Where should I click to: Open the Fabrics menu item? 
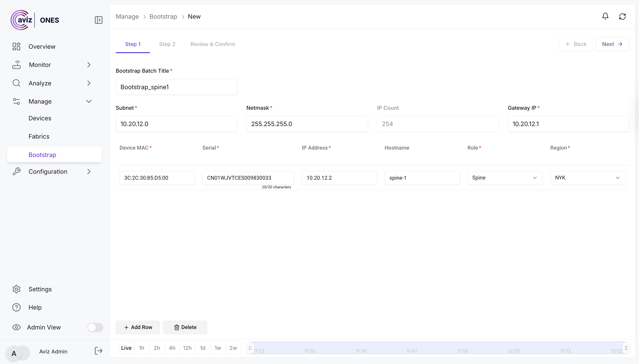(39, 136)
